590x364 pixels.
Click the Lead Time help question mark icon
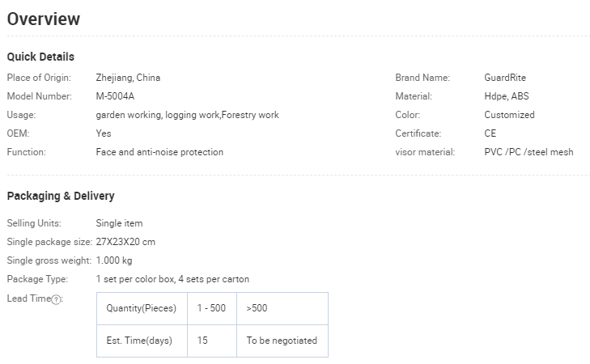(56, 298)
